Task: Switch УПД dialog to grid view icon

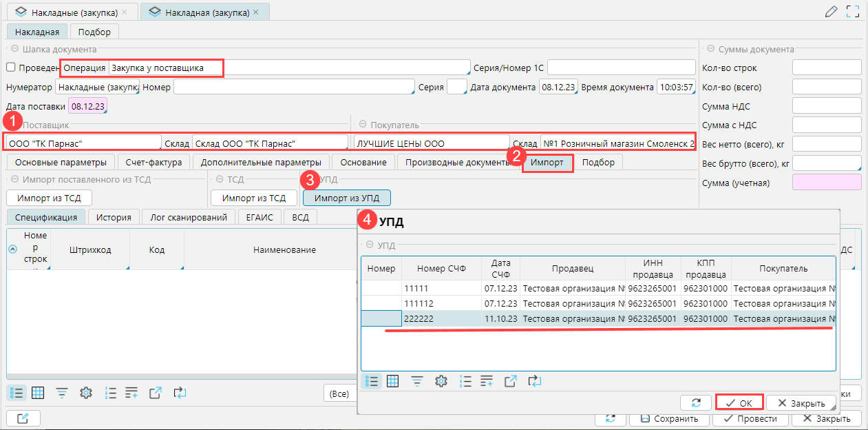Action: [392, 381]
